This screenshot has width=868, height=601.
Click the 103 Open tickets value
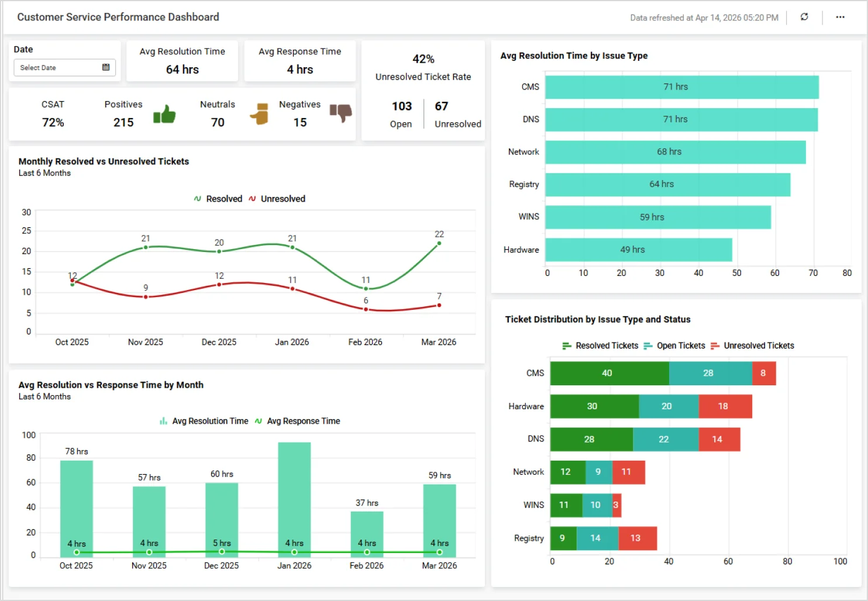pos(402,106)
